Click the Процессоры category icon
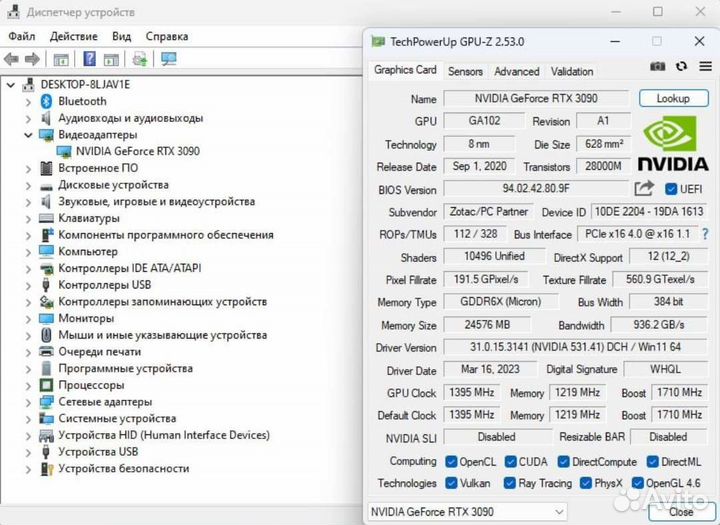 (46, 385)
